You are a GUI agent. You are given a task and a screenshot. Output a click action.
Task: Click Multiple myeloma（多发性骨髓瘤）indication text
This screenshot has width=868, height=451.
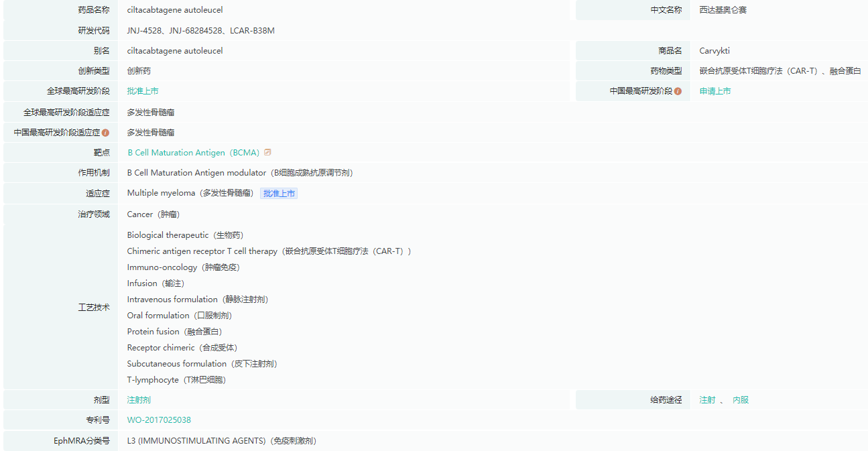click(192, 193)
